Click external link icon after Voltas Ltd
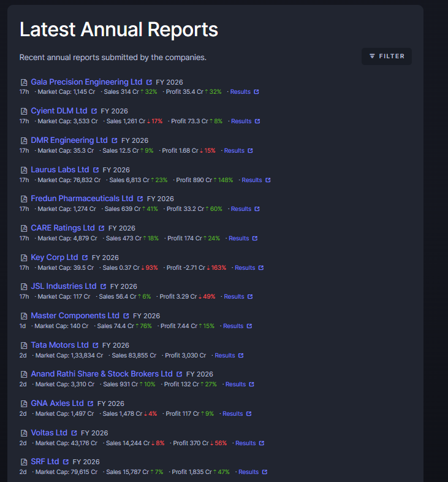 74,434
